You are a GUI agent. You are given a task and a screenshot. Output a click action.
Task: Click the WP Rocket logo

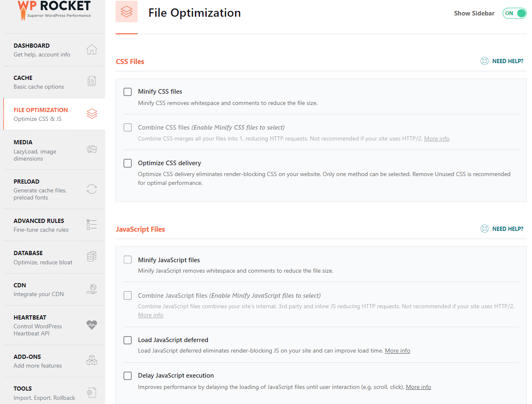pos(54,10)
